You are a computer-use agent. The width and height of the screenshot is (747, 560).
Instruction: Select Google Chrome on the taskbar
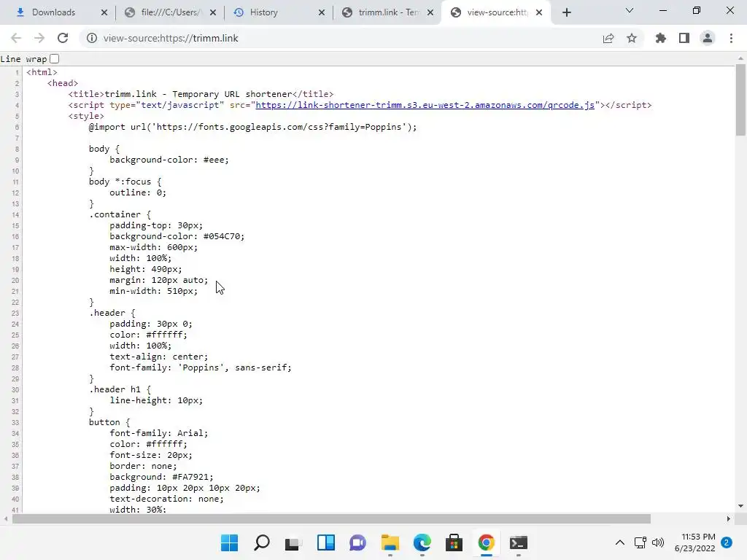pyautogui.click(x=487, y=542)
